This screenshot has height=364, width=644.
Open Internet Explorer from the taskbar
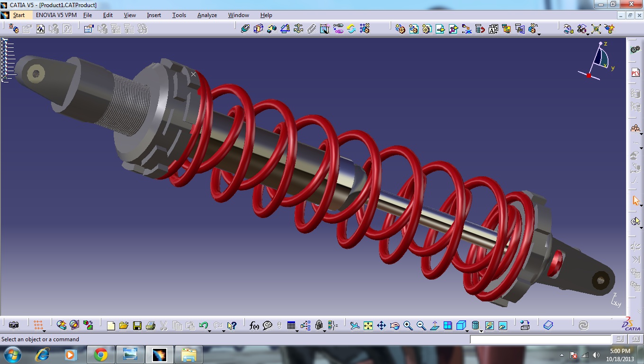coord(43,355)
